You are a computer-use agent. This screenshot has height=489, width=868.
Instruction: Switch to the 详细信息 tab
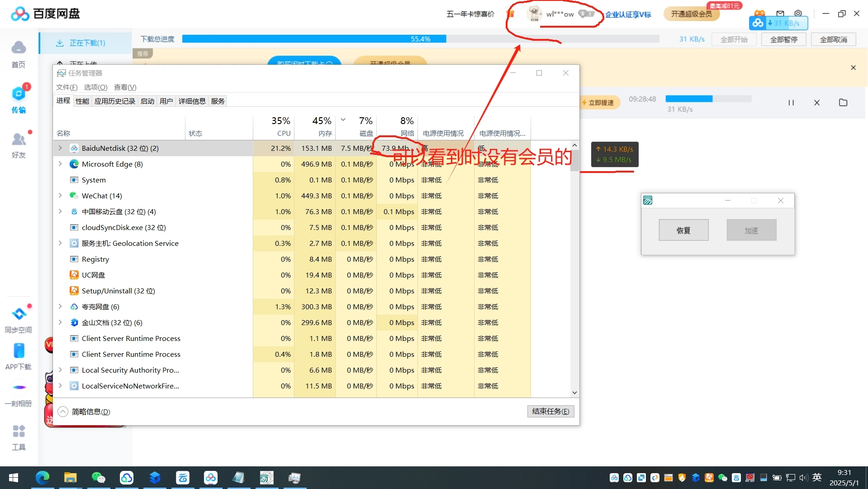192,101
